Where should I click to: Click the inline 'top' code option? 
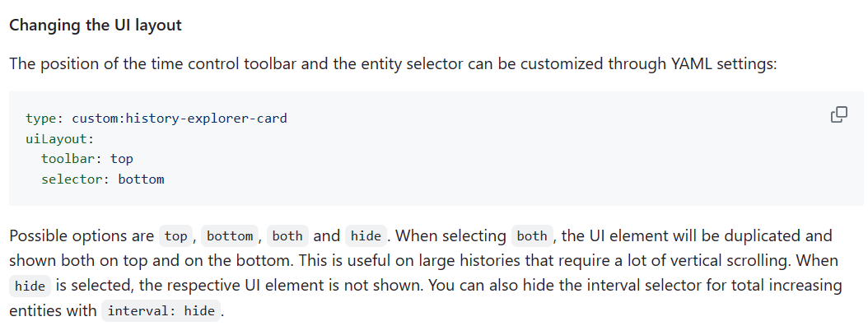click(x=176, y=236)
